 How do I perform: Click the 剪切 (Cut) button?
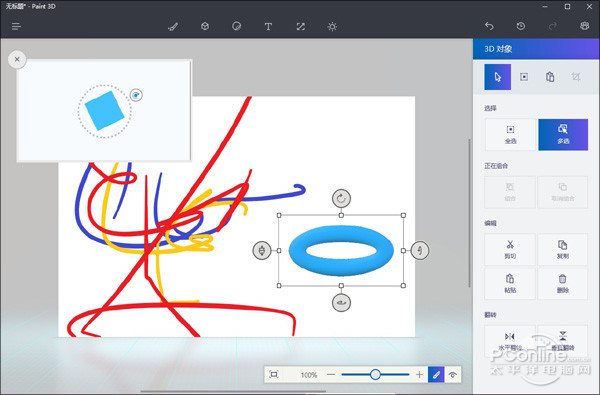(510, 249)
